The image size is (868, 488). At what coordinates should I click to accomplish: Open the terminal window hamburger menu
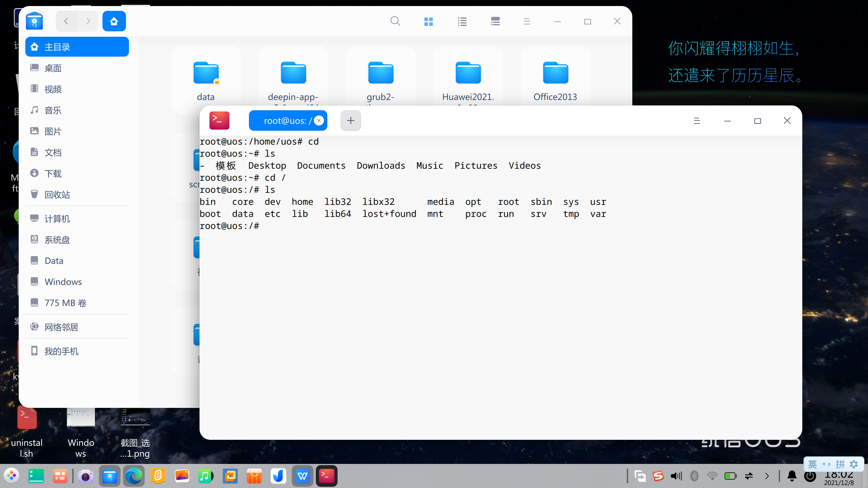coord(697,121)
